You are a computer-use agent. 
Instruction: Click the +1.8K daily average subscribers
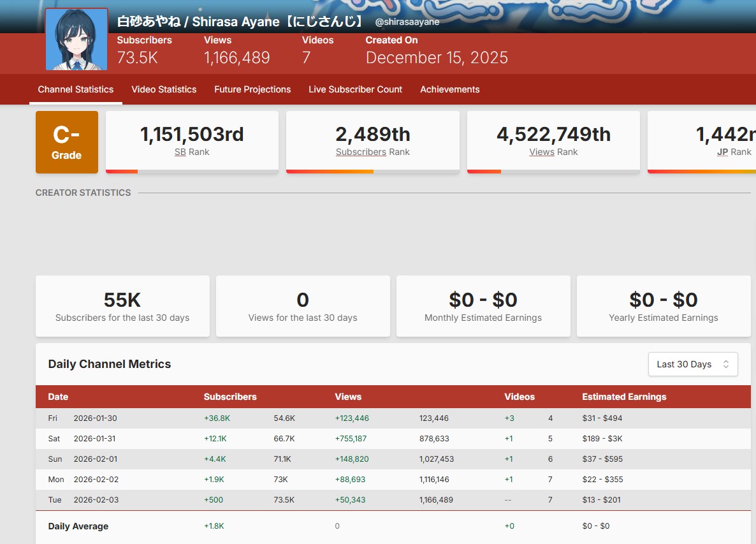tap(214, 526)
